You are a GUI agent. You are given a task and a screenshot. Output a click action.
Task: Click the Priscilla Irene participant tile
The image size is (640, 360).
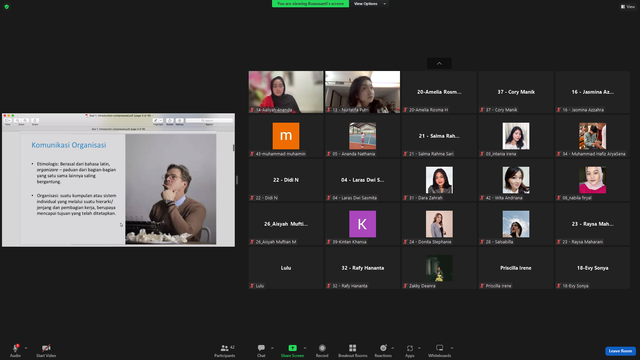pos(516,268)
